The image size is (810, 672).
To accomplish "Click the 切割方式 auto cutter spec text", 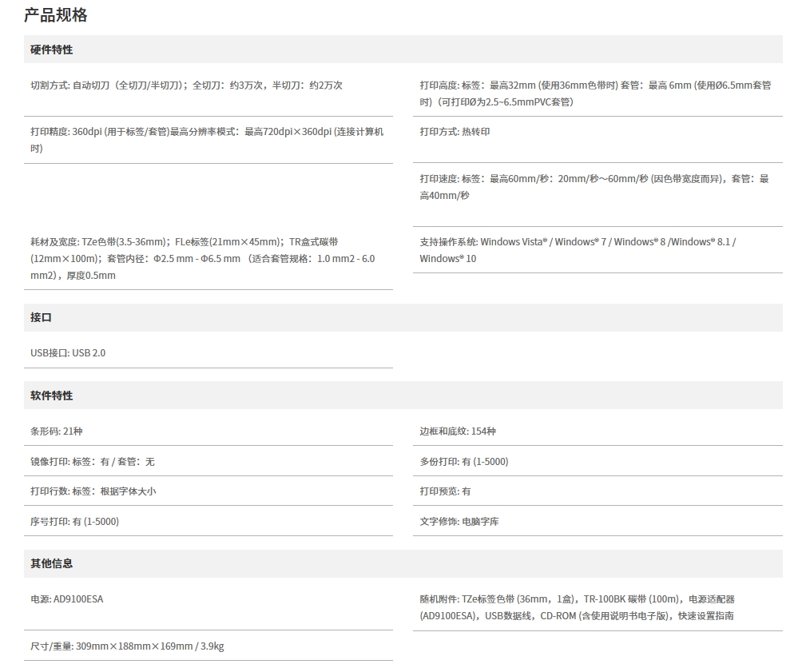I will click(186, 85).
